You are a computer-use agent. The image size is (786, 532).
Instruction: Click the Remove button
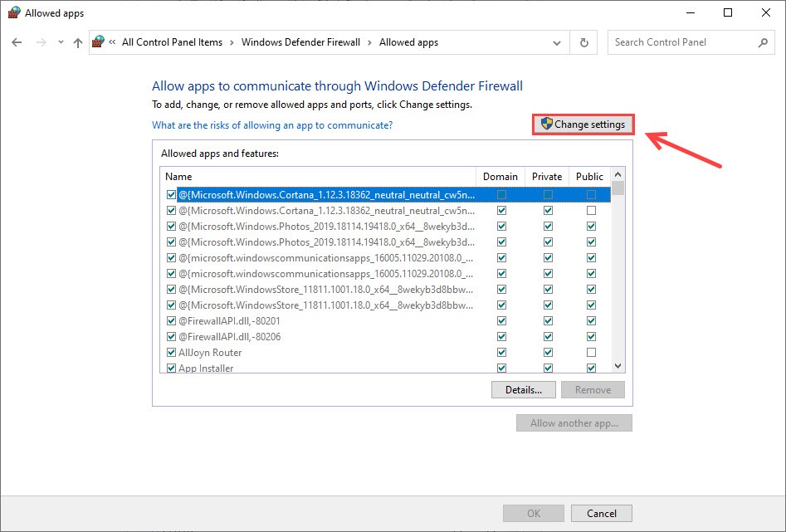point(593,389)
